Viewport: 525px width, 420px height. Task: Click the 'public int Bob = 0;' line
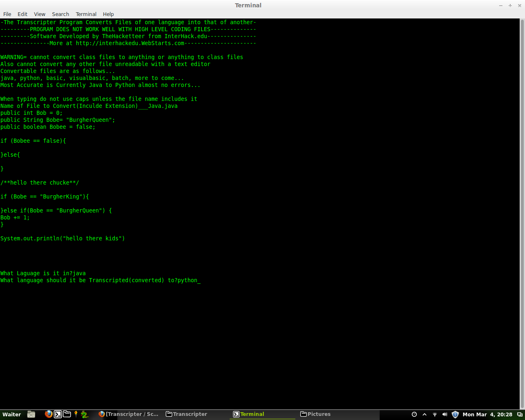click(32, 113)
